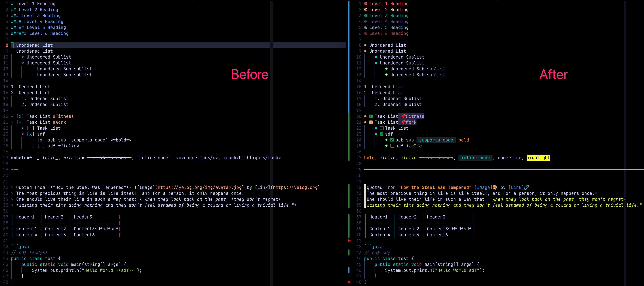Check the empty box on rendered line 22 Task List
Screen dimensions: 644x286
click(x=381, y=128)
